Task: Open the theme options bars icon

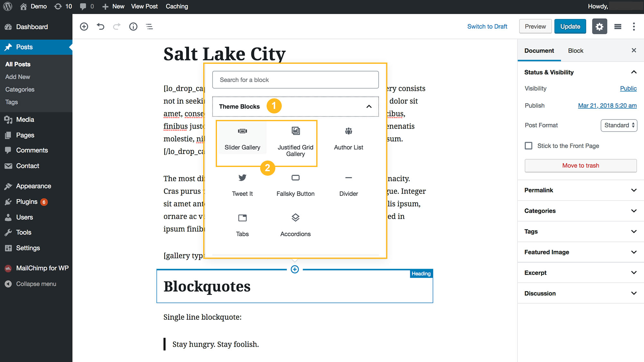Action: (618, 26)
